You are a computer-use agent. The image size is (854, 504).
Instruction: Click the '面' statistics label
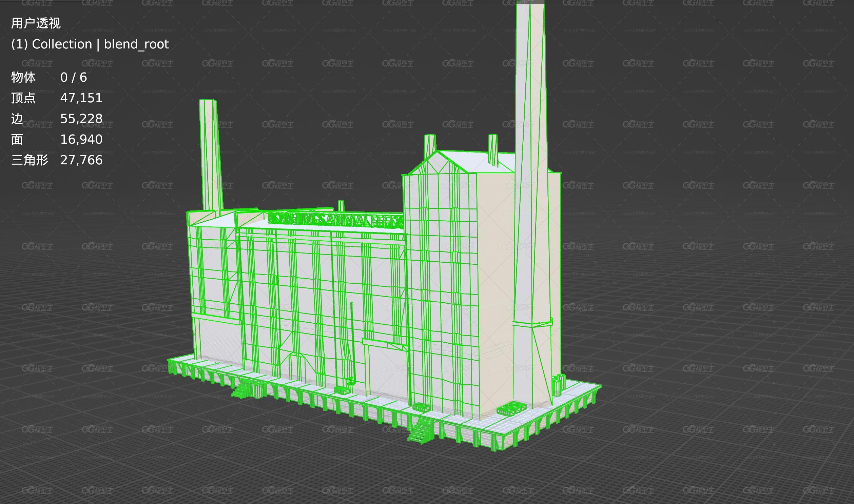(17, 140)
